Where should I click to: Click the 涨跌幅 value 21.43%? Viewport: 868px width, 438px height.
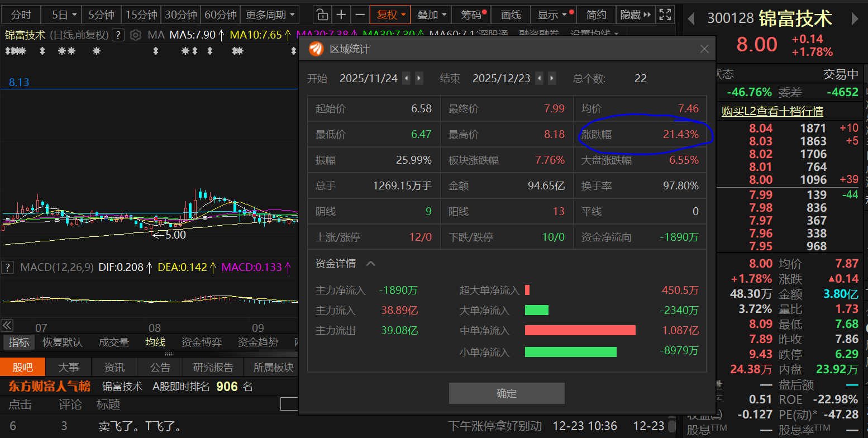coord(680,135)
